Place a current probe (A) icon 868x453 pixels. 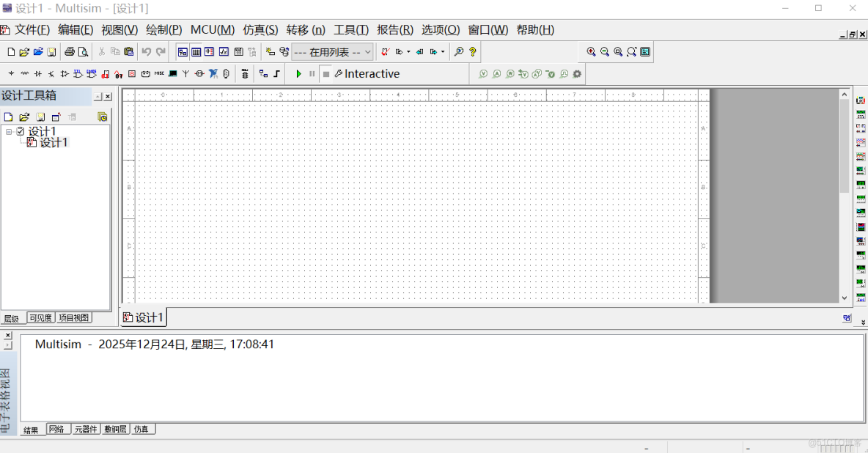pyautogui.click(x=496, y=73)
